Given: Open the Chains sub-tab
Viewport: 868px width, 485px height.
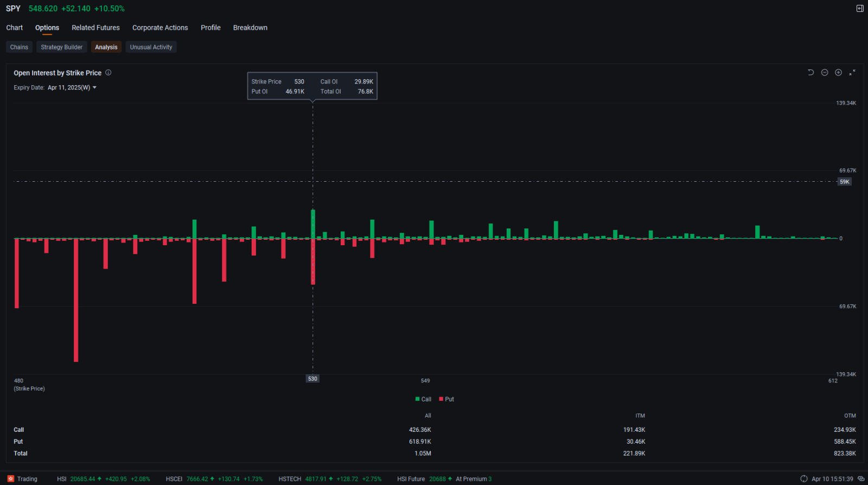Looking at the screenshot, I should pyautogui.click(x=19, y=47).
